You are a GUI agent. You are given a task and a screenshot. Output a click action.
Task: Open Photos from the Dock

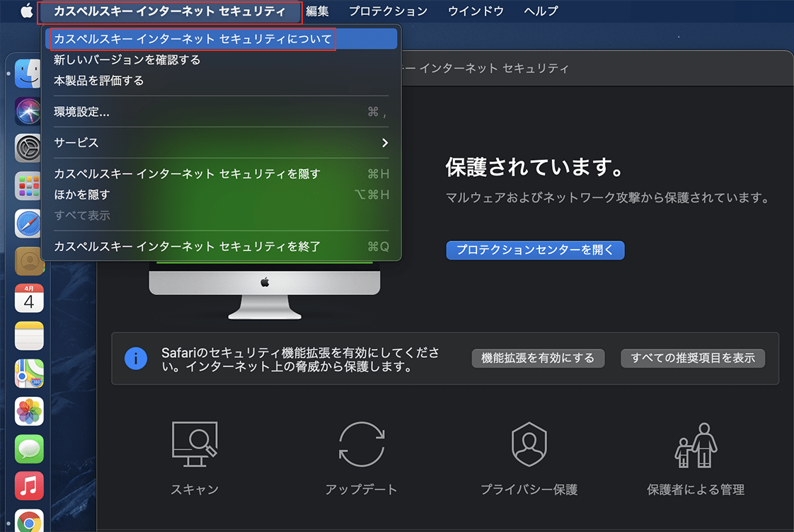[x=29, y=411]
